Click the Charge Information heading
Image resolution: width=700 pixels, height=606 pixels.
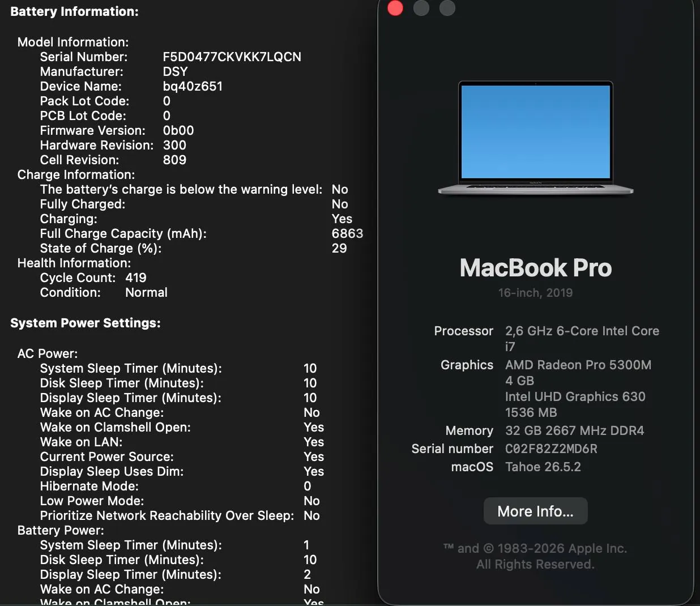click(76, 174)
